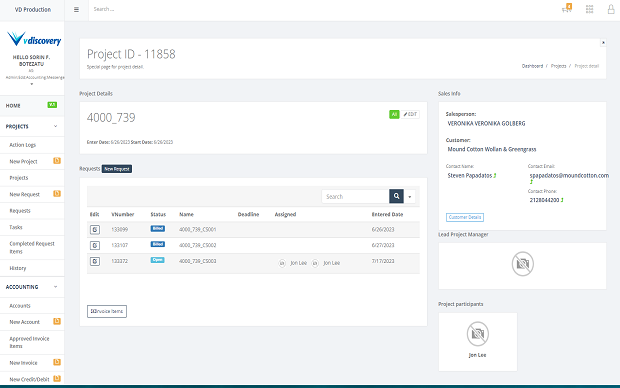Click the Invoice Items button
620x388 pixels.
(x=107, y=311)
